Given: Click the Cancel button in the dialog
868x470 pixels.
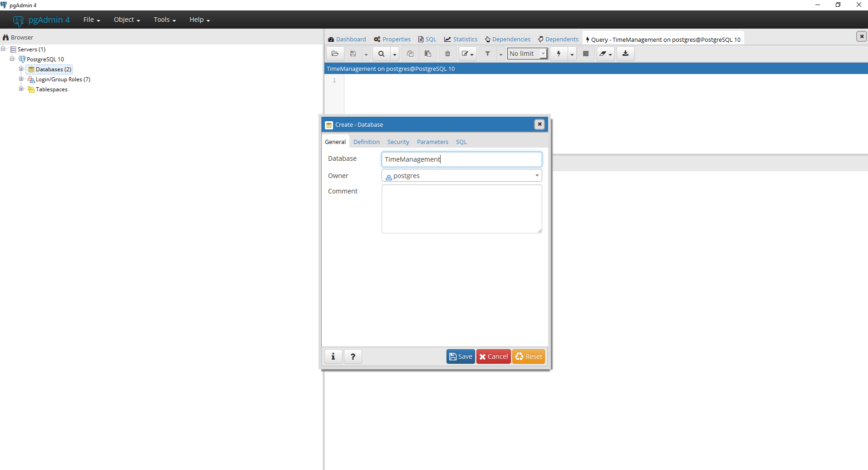Looking at the screenshot, I should [x=494, y=356].
